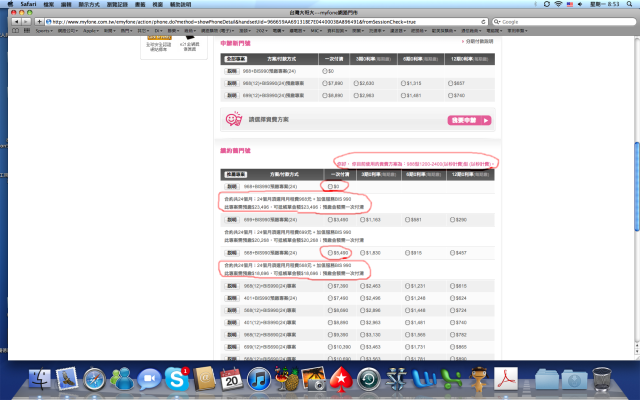This screenshot has height=400, width=640.
Task: Open the 分期付款說明 link
Action: (x=478, y=41)
